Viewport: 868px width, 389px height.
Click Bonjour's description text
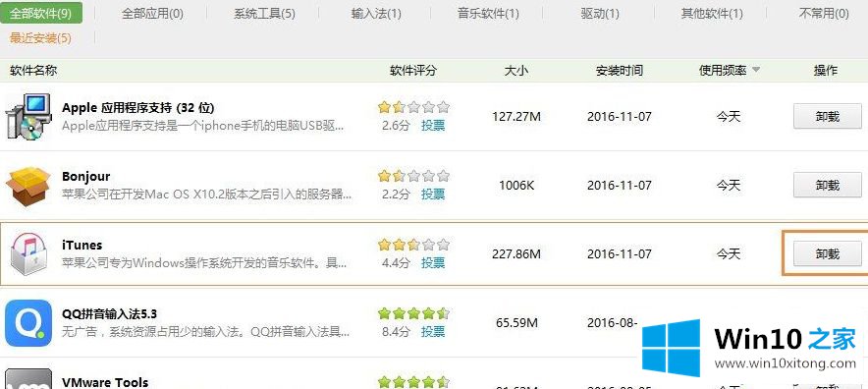206,194
